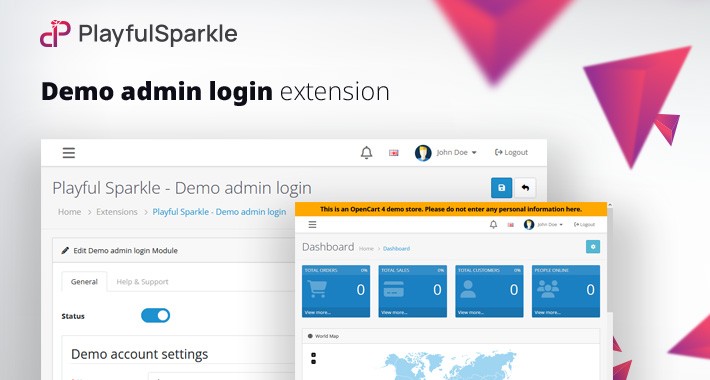Click pencil icon beside Edit Demo admin login Module
Viewport: 710px width, 380px height.
[65, 250]
